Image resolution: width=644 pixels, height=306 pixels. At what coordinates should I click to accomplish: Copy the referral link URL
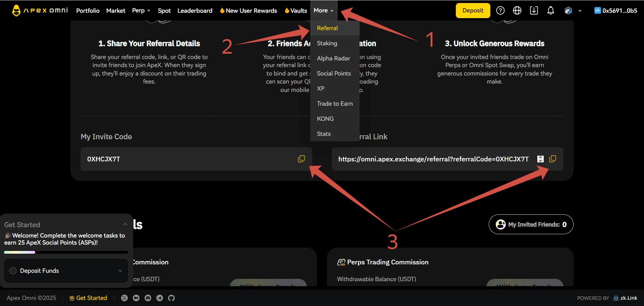pos(552,159)
